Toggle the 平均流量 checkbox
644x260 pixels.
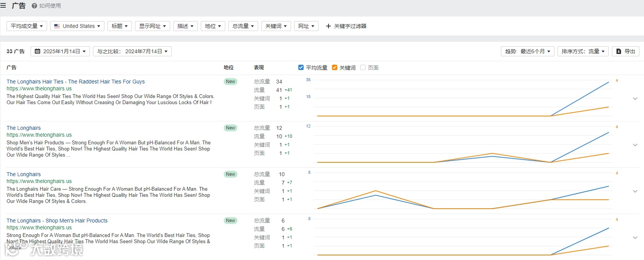301,67
